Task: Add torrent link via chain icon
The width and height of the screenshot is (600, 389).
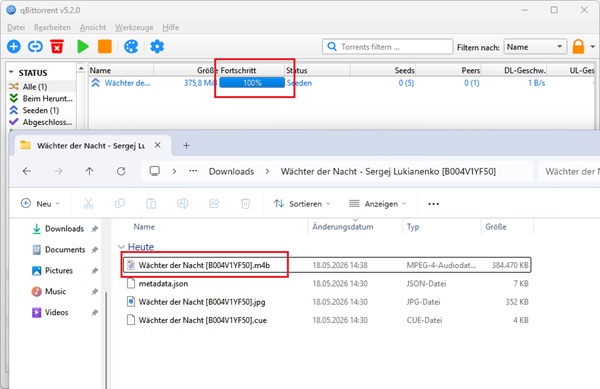Action: tap(35, 47)
